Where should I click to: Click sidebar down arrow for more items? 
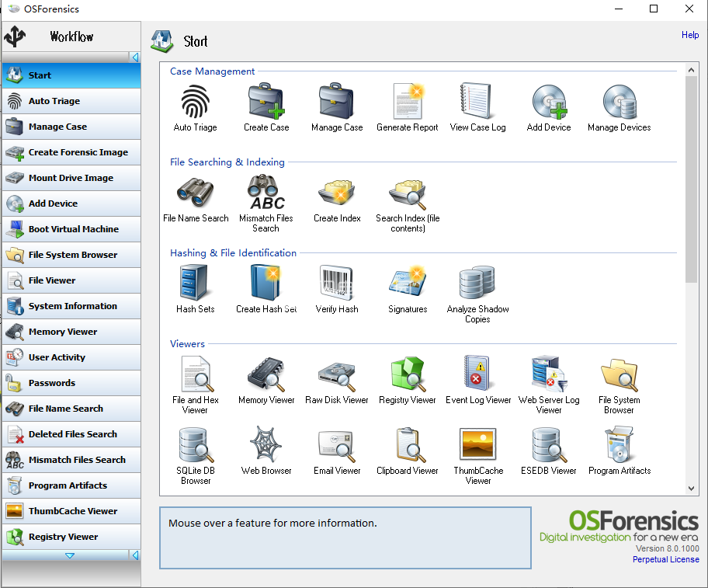tap(70, 555)
